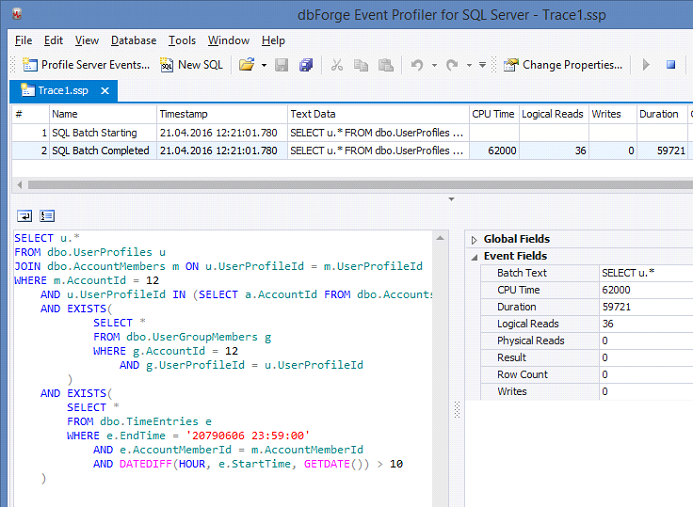693x507 pixels.
Task: Click Change Properties button
Action: coord(563,65)
